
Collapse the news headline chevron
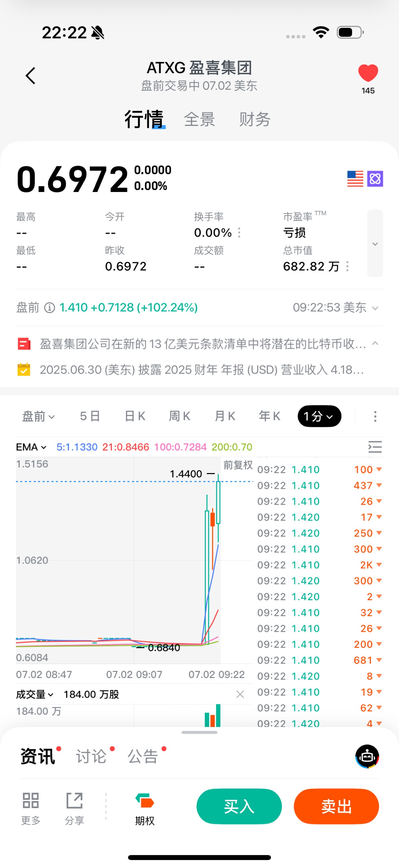(375, 343)
